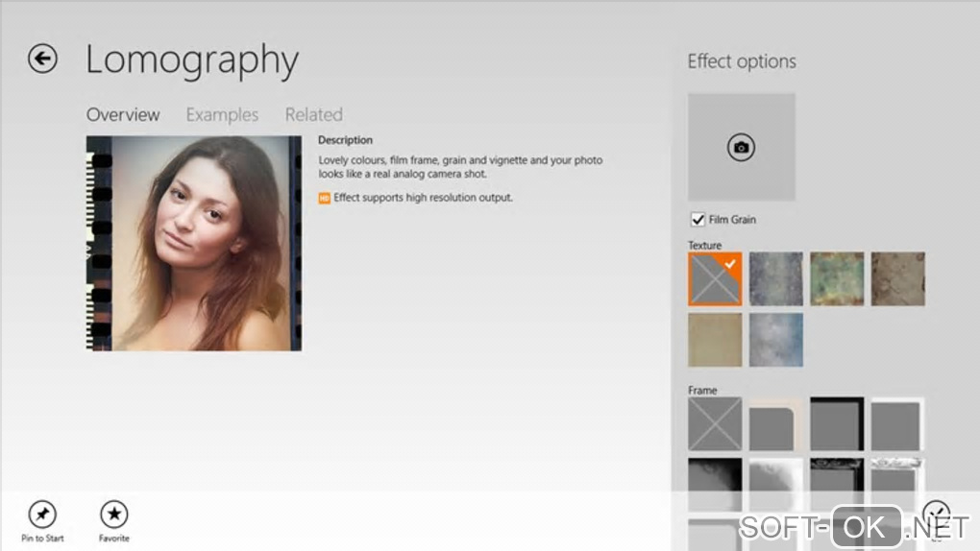Choose the plain tan paper texture
Screen dimensions: 980x551
715,339
